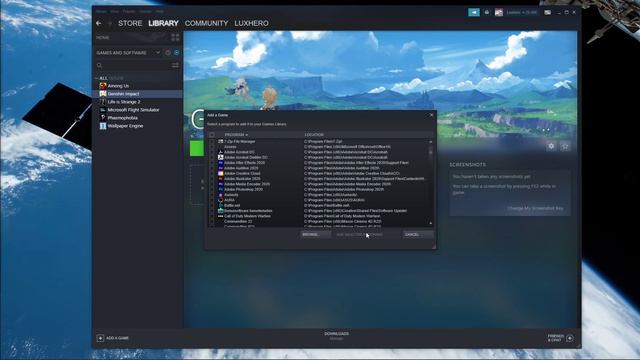640x360 pixels.
Task: Select the Adobe Illustrator 2020 row
Action: click(x=320, y=179)
